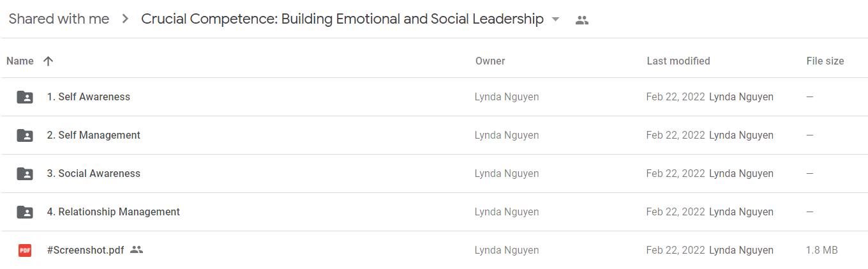Select the 4. Relationship Management folder name
Screen dimensions: 868x269
(113, 212)
